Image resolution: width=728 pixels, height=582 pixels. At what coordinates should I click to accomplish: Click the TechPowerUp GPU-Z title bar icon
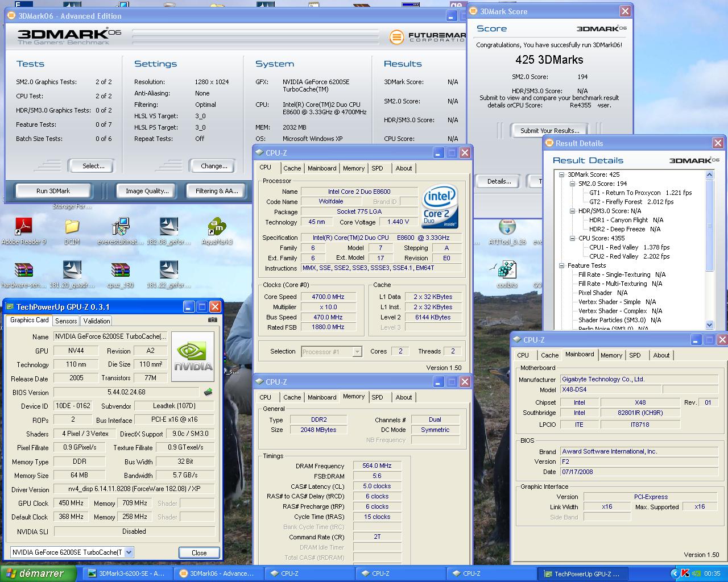[x=10, y=307]
